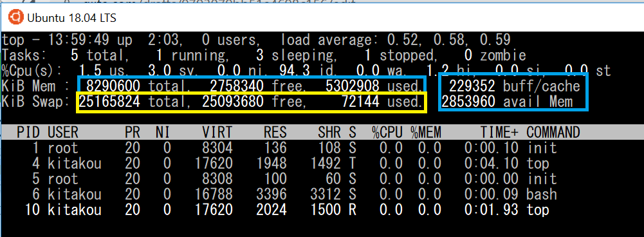Click the user root in PID 1 row
Viewport: 644px width, 237px height.
coord(63,147)
